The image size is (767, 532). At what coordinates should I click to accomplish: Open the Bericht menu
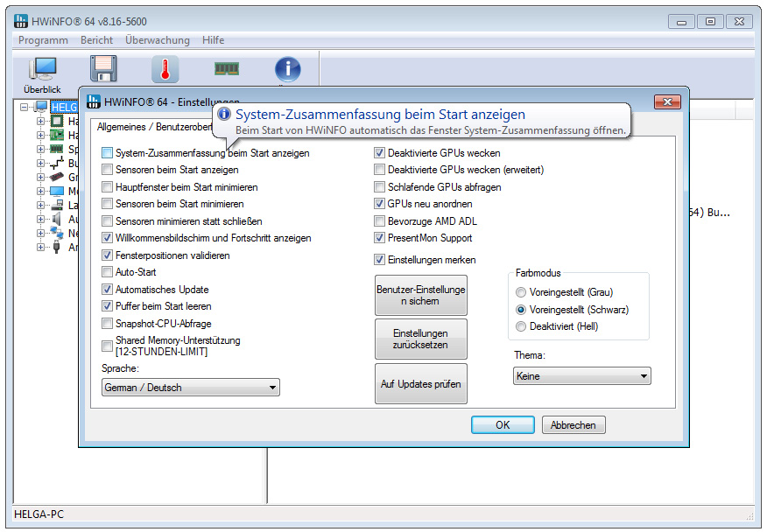click(96, 40)
